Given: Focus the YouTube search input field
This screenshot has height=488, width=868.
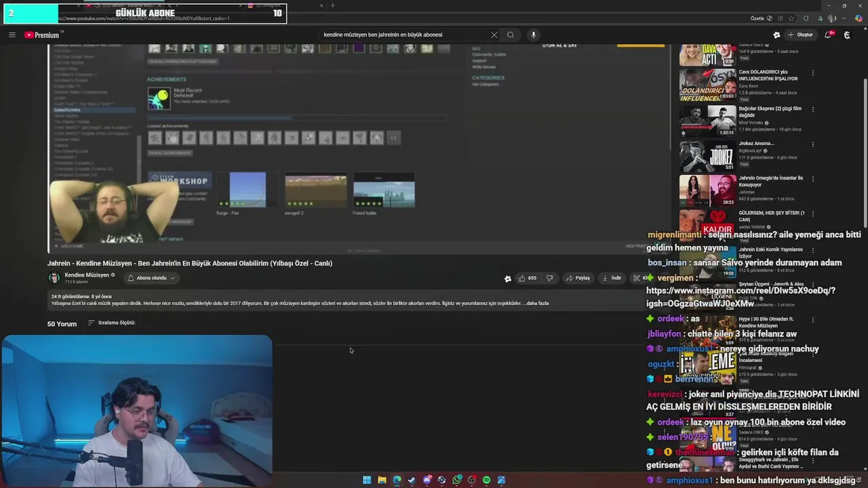Looking at the screenshot, I should [403, 35].
